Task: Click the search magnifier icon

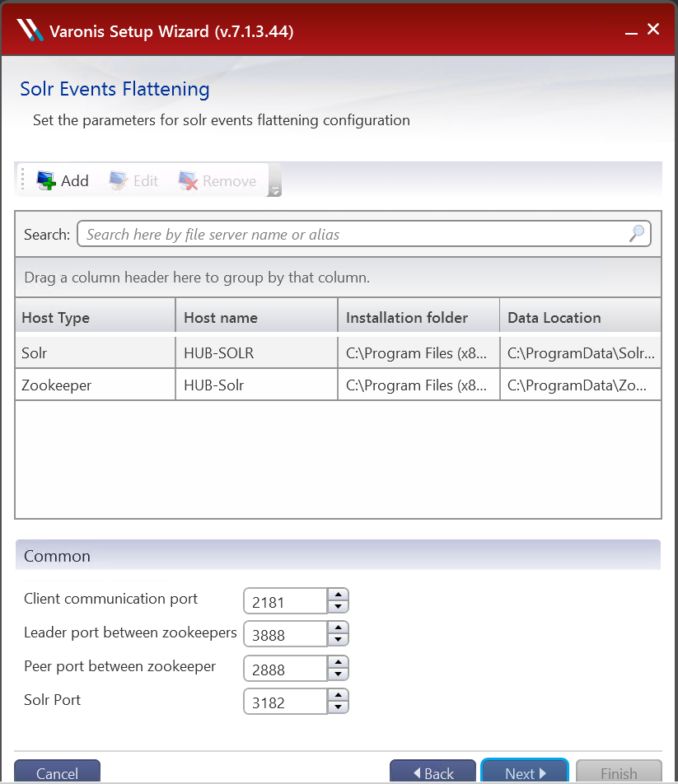Action: (x=637, y=234)
